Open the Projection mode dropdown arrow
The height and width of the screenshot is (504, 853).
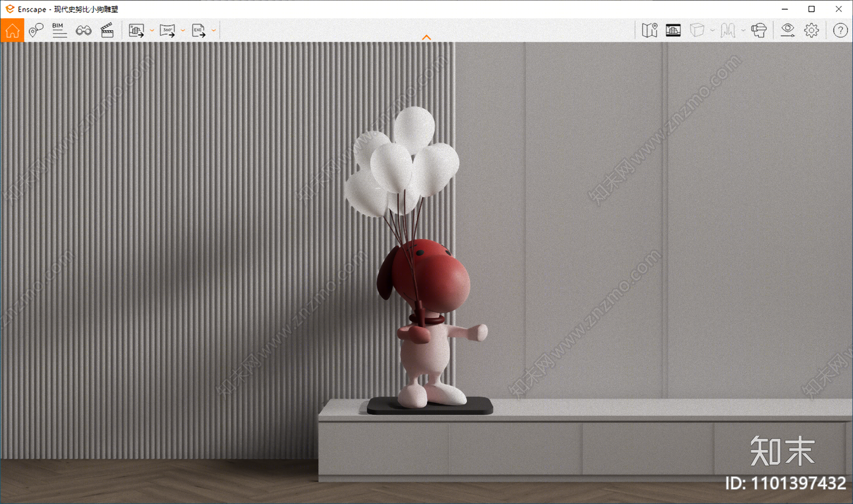[x=712, y=30]
